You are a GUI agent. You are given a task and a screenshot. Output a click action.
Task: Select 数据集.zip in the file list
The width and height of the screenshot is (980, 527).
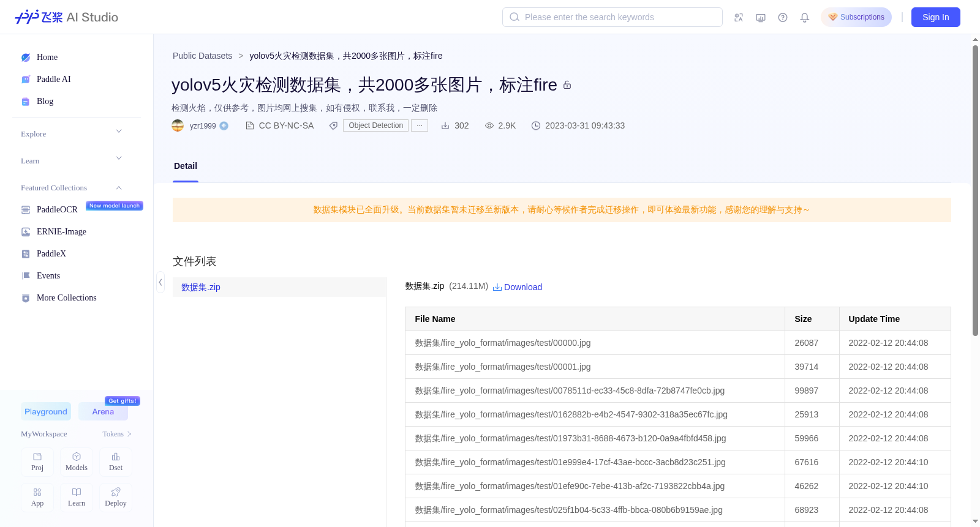coord(279,287)
